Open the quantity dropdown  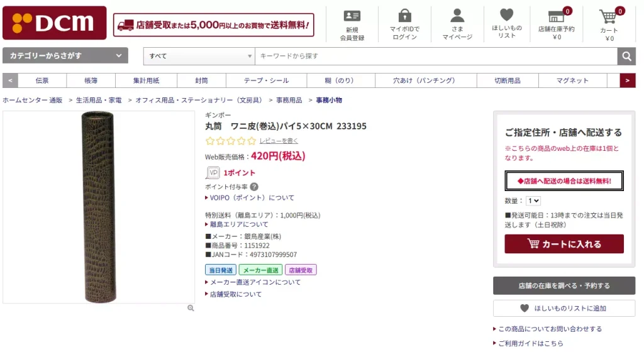pos(533,200)
